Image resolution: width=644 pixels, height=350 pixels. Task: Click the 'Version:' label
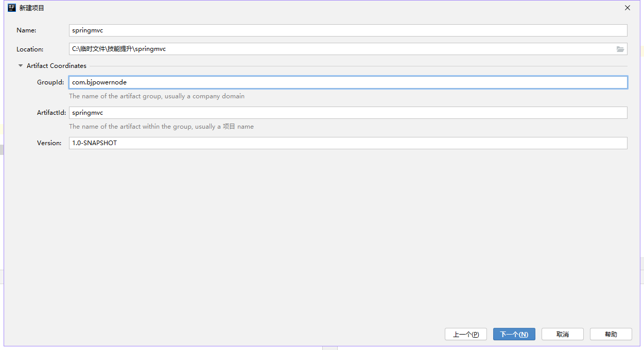tap(49, 143)
